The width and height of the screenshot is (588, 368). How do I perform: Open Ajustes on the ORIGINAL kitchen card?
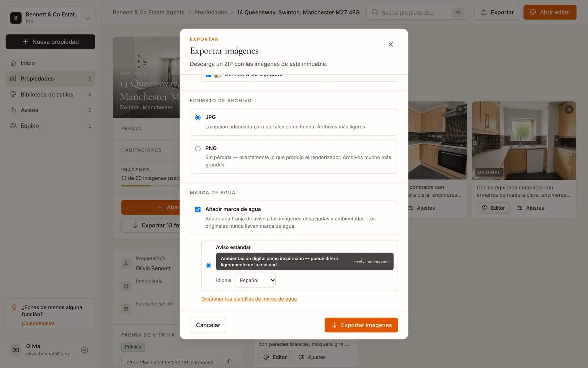click(530, 208)
